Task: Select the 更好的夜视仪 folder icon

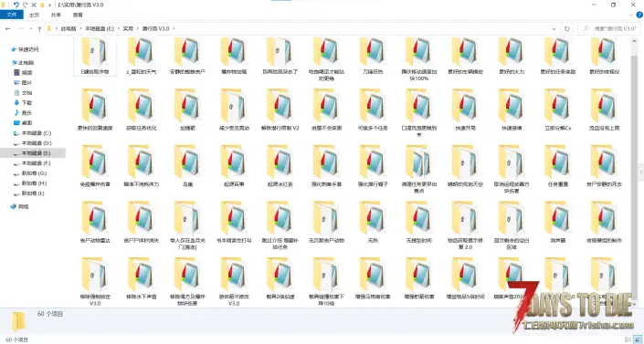Action: pos(604,52)
